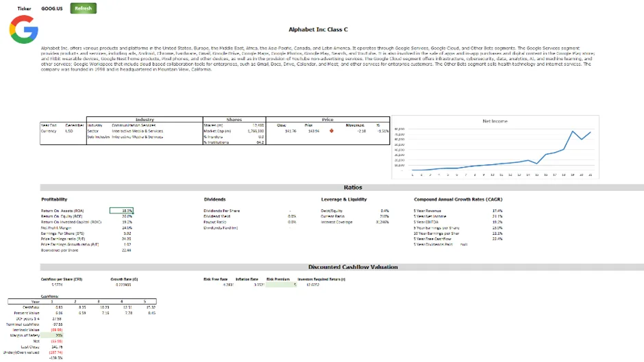Click the Intrinsic Value row label

[26, 330]
